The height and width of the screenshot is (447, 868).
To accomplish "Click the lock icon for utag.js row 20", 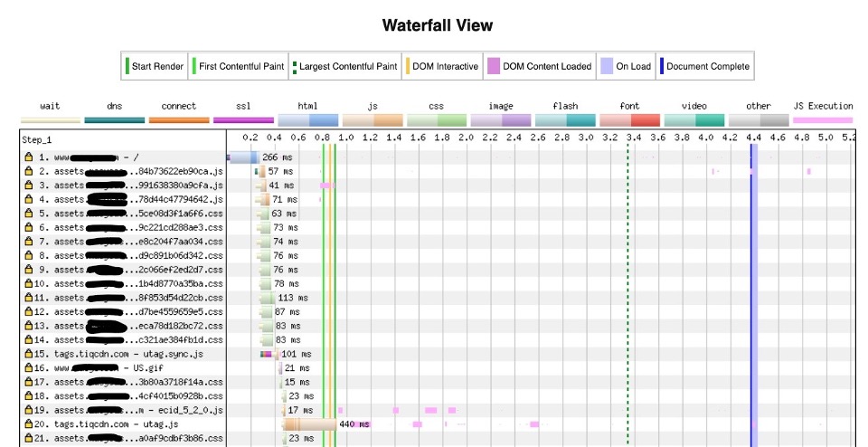I will (29, 424).
